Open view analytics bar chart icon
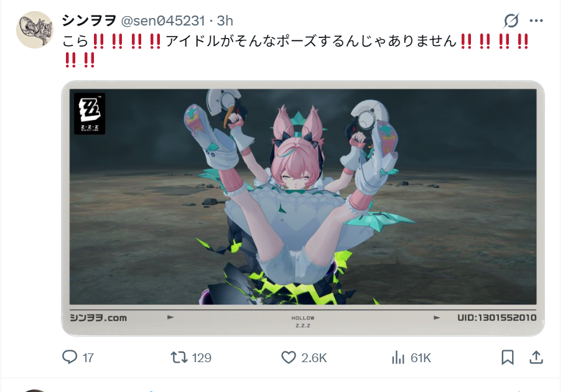Viewport: 568px width, 392px height. point(398,358)
